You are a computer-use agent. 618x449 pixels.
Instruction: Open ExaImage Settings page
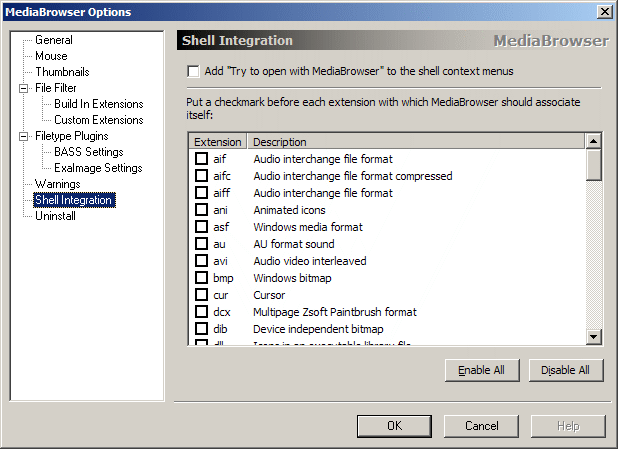[x=98, y=168]
